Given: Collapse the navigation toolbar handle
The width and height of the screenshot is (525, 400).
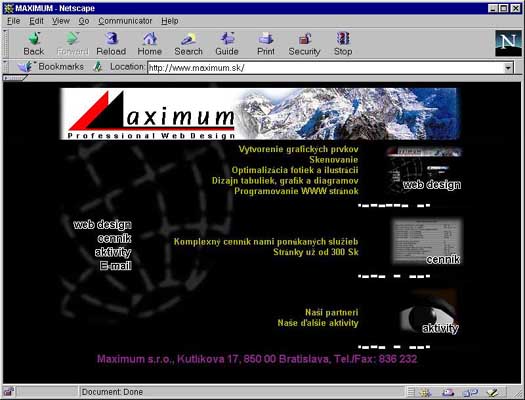Looking at the screenshot, I should click(5, 43).
